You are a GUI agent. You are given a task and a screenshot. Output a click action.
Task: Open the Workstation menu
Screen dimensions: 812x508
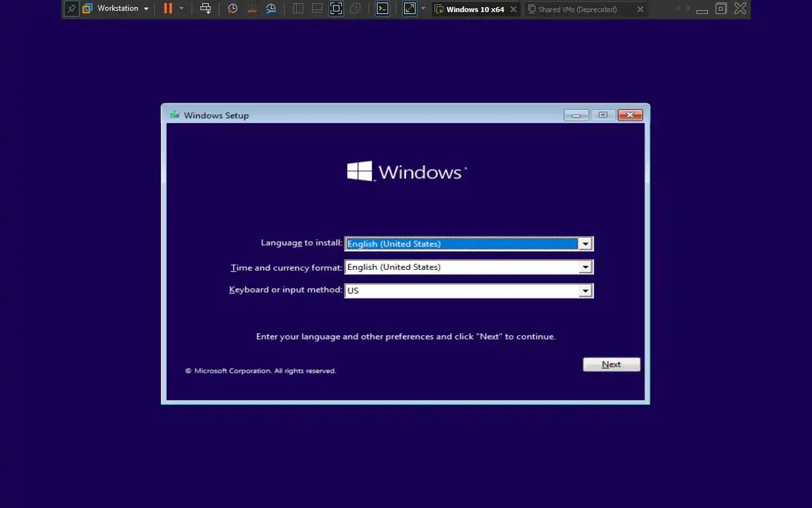pyautogui.click(x=116, y=9)
